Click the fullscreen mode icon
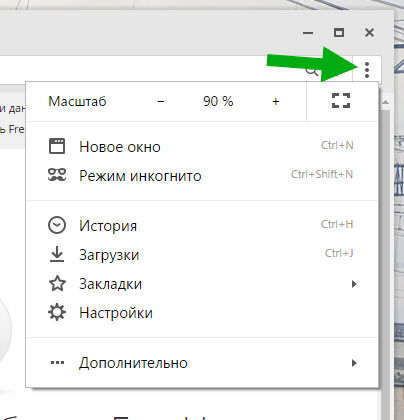Viewport: 404px width, 420px height. click(x=341, y=101)
